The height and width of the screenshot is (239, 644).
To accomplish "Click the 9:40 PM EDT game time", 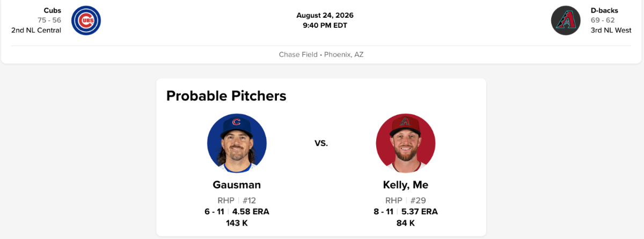I will coord(325,25).
